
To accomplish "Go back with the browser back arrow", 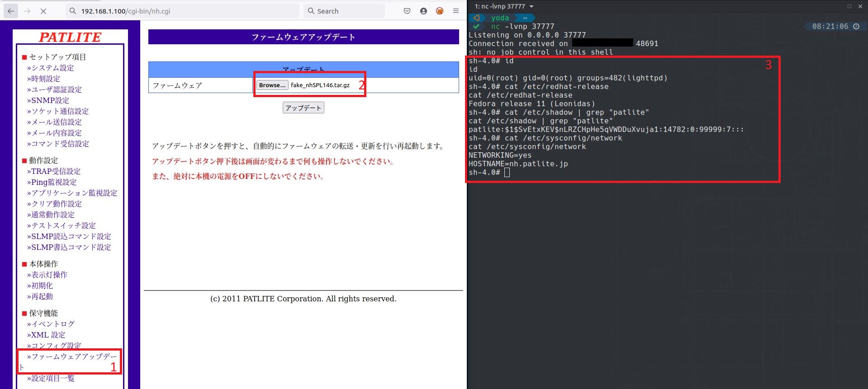I will coord(11,11).
